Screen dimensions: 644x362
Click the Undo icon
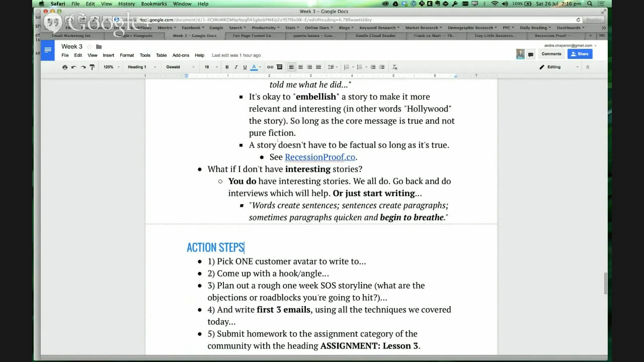(73, 67)
